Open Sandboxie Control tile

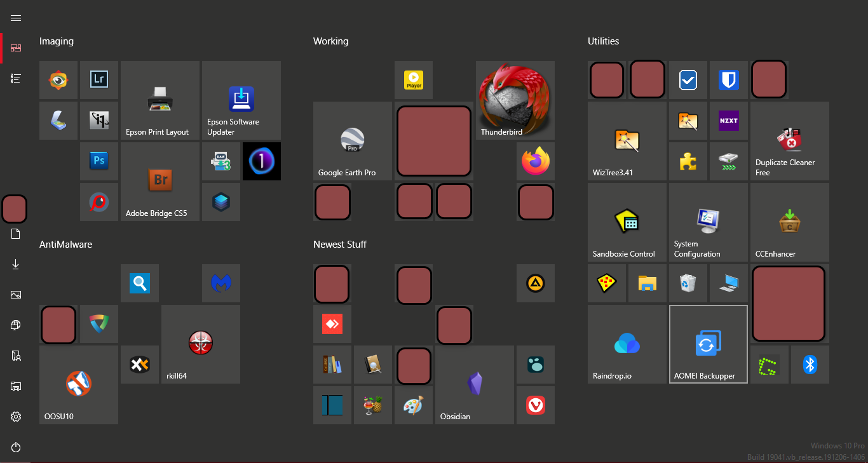point(627,222)
